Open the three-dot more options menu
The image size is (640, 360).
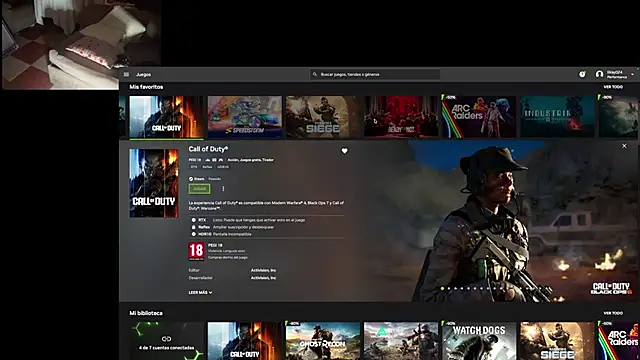(x=223, y=189)
